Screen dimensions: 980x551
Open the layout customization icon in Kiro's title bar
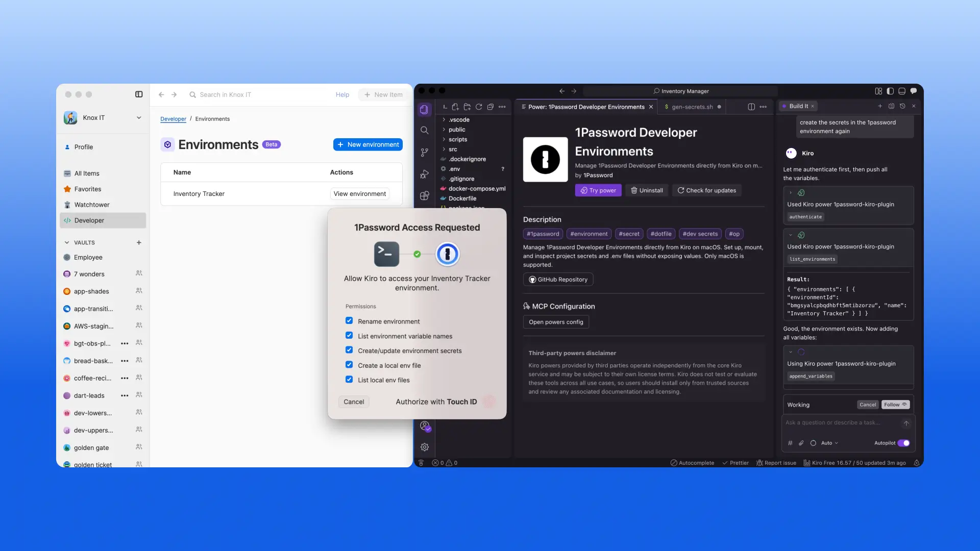pyautogui.click(x=878, y=91)
